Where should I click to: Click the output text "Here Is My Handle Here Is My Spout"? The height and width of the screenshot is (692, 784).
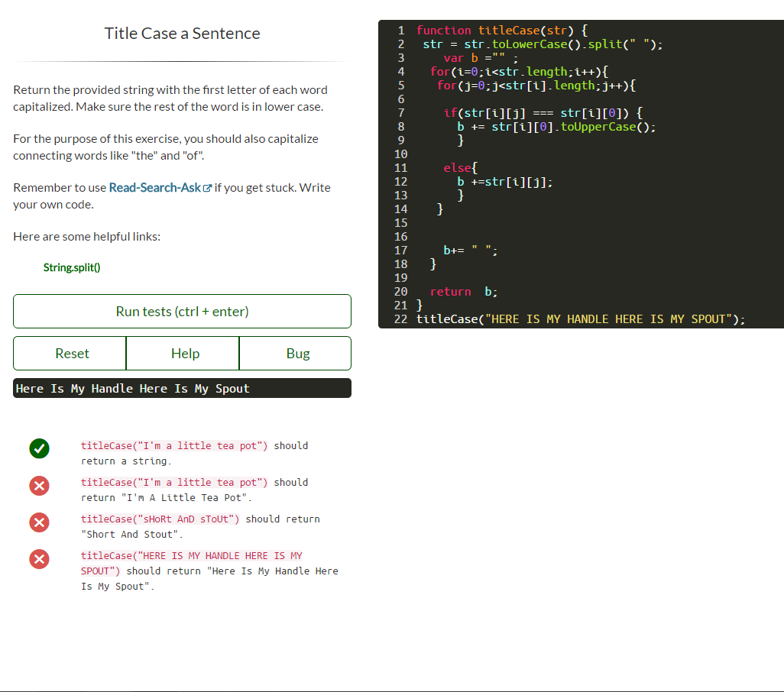point(132,388)
